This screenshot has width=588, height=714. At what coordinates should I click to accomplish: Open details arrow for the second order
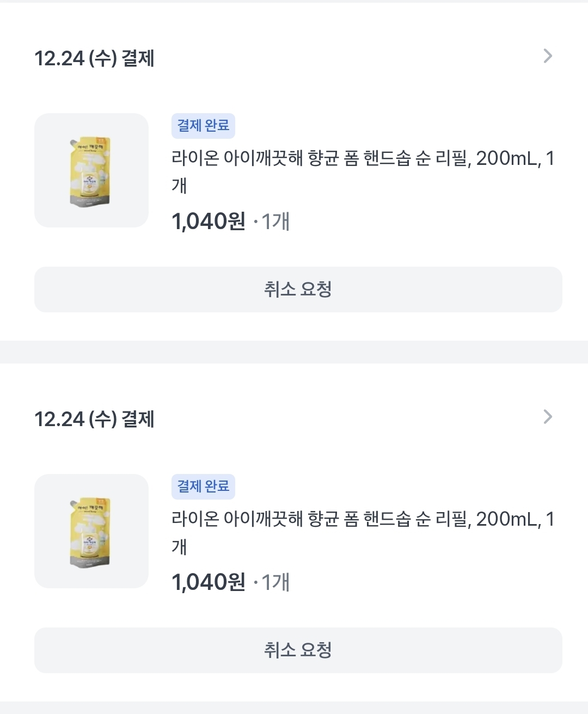coord(548,417)
